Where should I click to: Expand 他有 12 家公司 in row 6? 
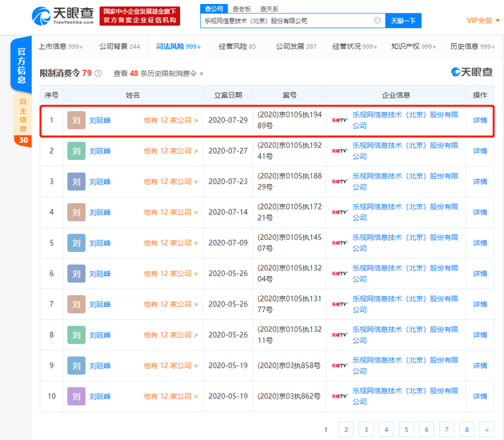pyautogui.click(x=170, y=274)
